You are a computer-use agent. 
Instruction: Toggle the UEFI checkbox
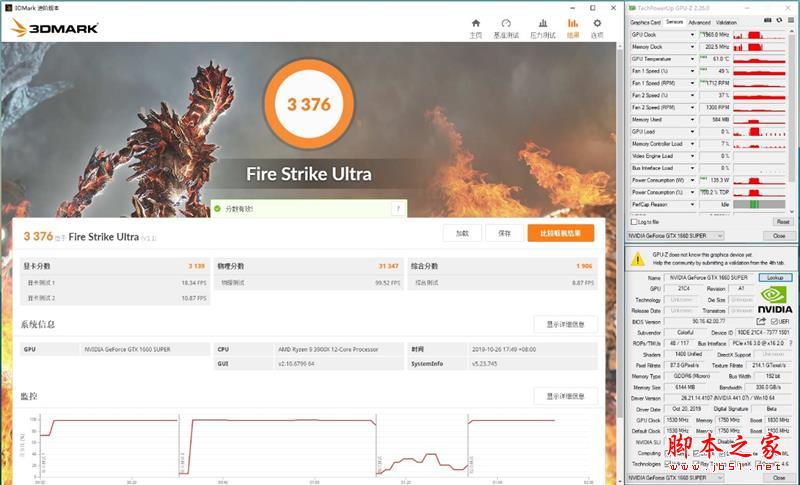[774, 322]
